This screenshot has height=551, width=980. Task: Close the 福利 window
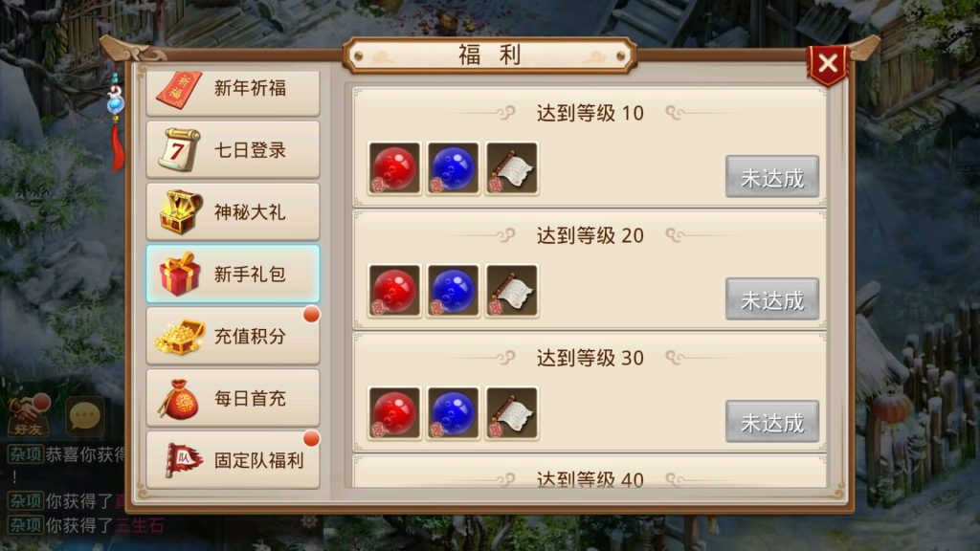point(828,64)
